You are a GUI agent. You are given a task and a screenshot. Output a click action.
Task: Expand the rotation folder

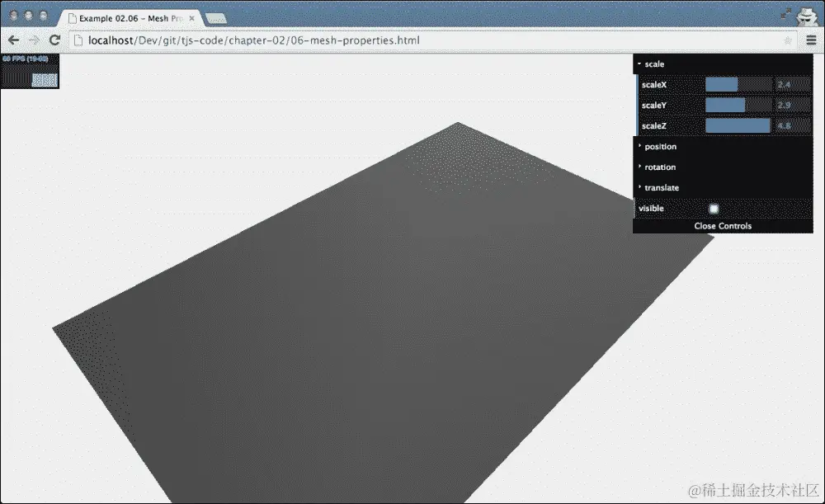[723, 167]
